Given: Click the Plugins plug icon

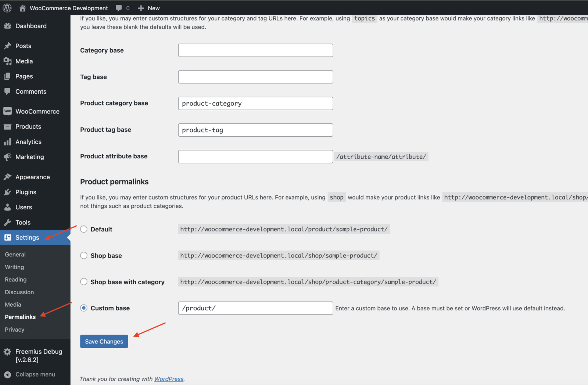Looking at the screenshot, I should 7,192.
